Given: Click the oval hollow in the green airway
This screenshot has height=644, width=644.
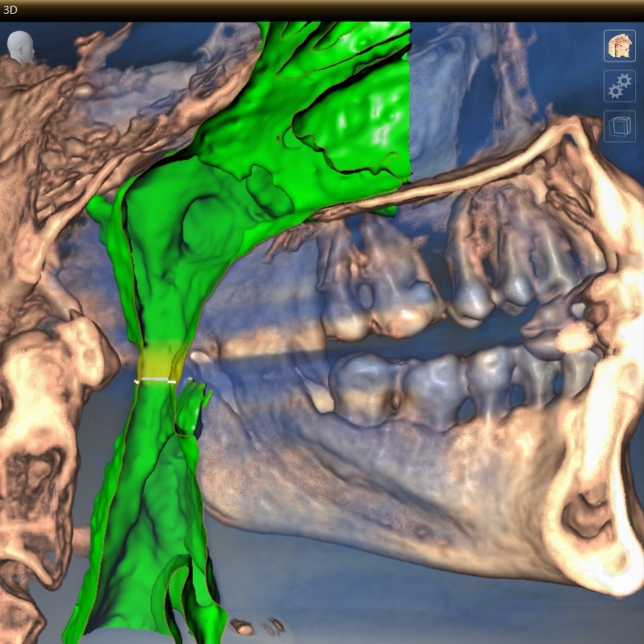Looking at the screenshot, I should 202,223.
